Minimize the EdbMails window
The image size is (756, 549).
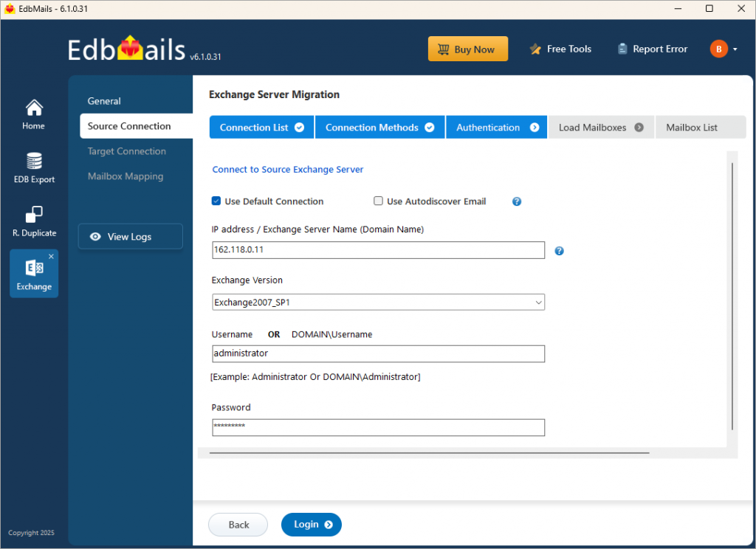pyautogui.click(x=678, y=9)
